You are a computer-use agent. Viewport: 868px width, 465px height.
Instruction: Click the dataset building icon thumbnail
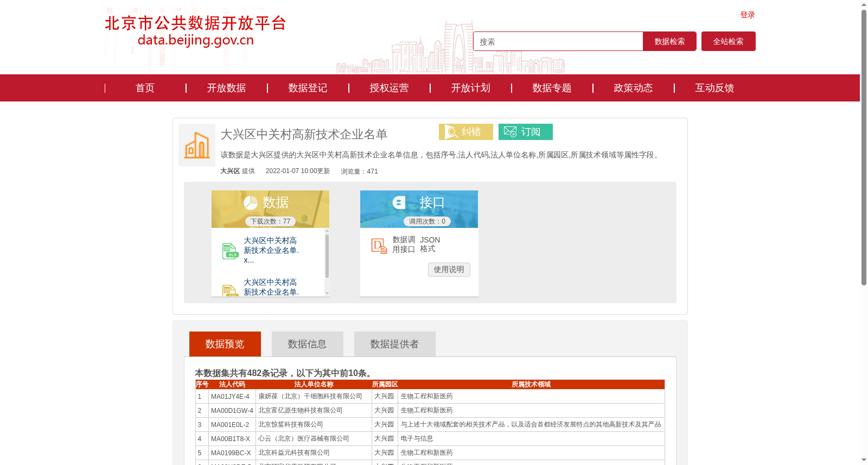click(x=197, y=145)
